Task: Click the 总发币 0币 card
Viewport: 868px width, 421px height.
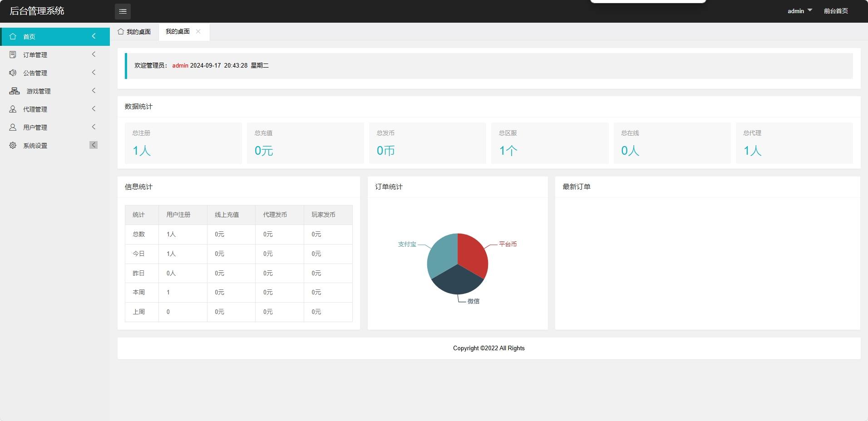Action: pos(428,143)
